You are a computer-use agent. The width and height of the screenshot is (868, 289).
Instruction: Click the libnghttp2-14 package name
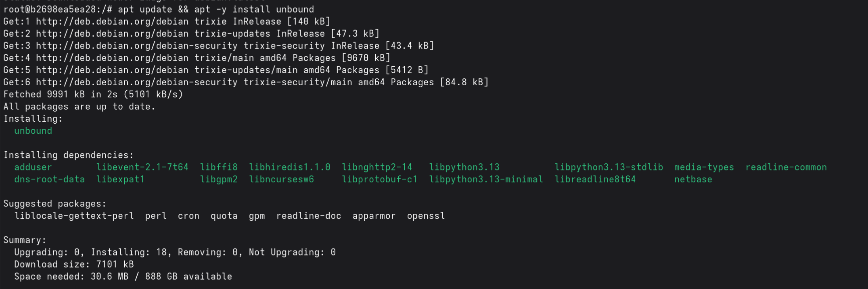pyautogui.click(x=377, y=167)
